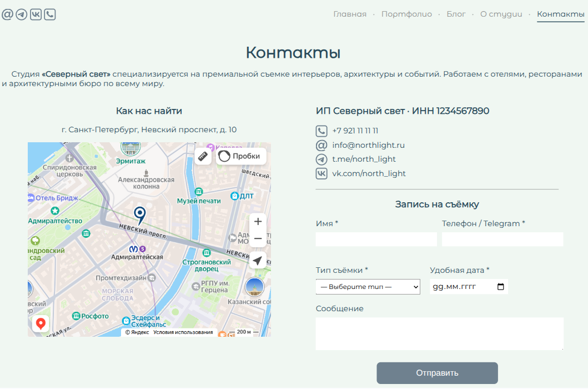Click the @ icon beside info@northlight.ru
This screenshot has width=588, height=389.
click(x=321, y=145)
